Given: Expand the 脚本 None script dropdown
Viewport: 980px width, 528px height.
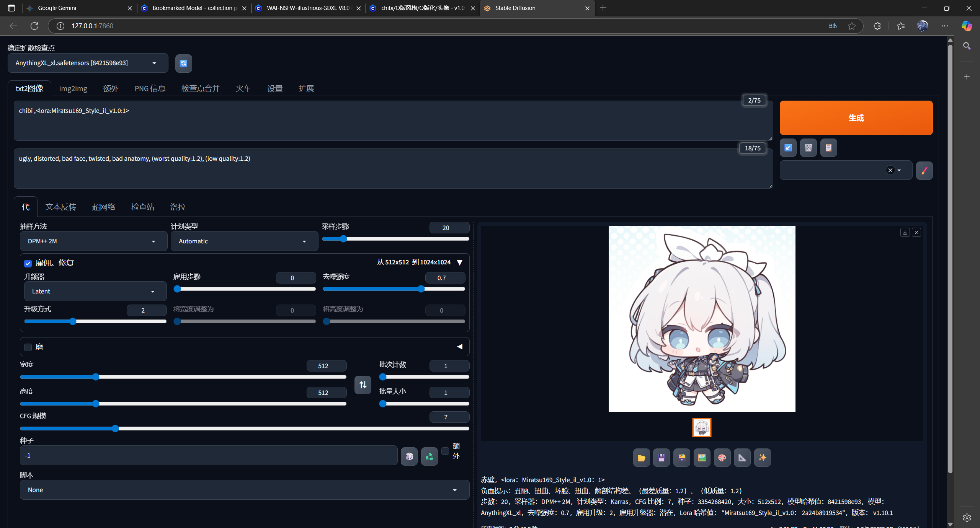Looking at the screenshot, I should (244, 490).
